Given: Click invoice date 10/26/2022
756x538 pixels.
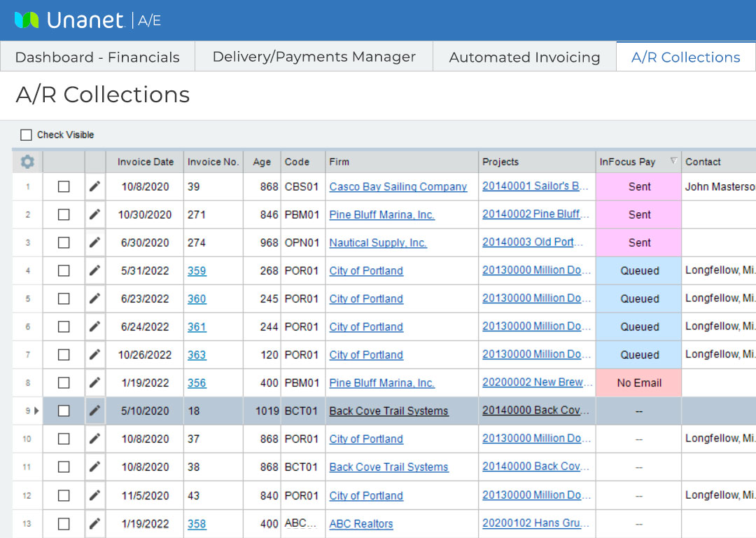Looking at the screenshot, I should point(145,354).
